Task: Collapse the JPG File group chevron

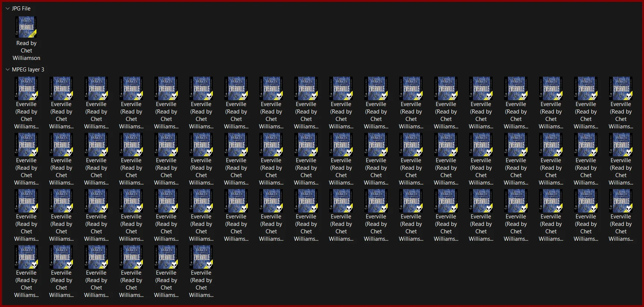Action: [7, 8]
